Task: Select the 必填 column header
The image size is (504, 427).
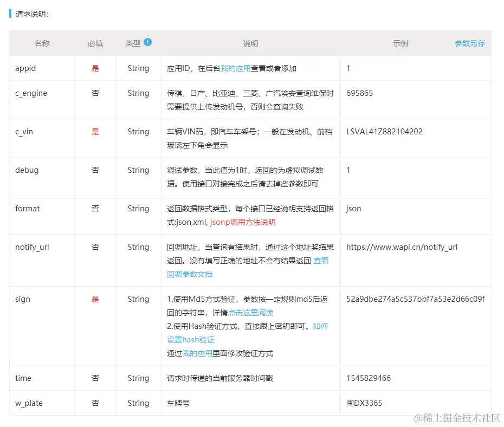Action: point(95,43)
